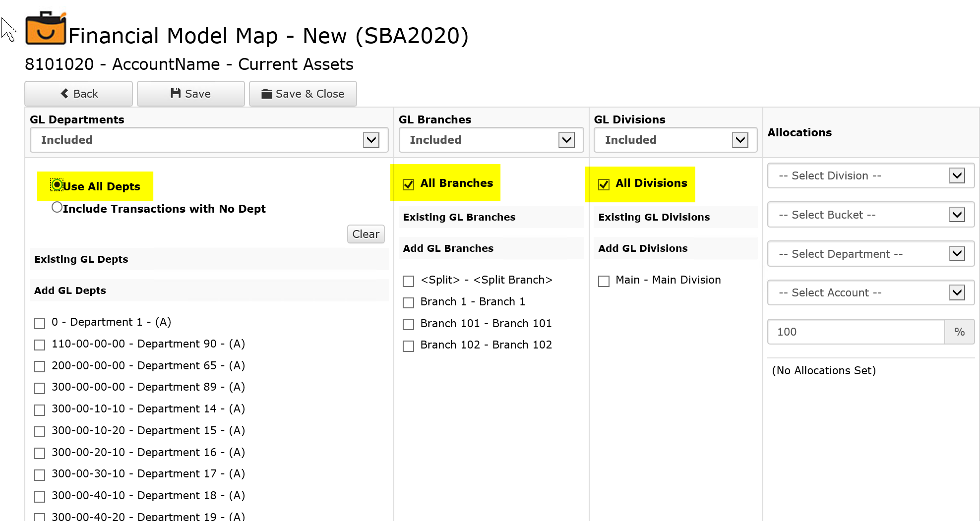Toggle the All Branches checkbox
Screen dimensions: 980x521
[x=408, y=184]
